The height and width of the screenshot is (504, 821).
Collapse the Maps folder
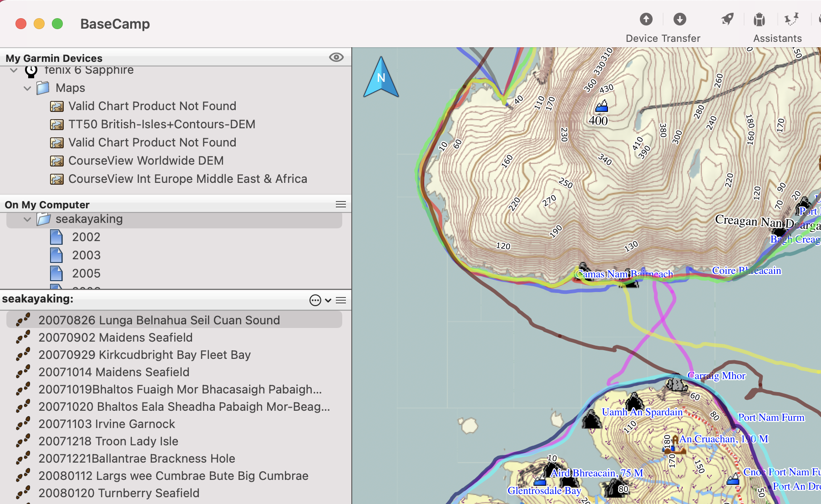(x=27, y=88)
